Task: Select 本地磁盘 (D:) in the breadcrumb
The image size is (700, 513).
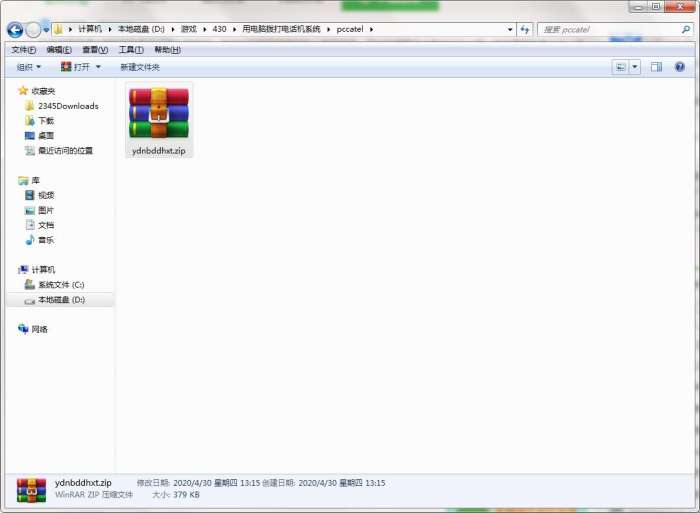Action: 141,29
